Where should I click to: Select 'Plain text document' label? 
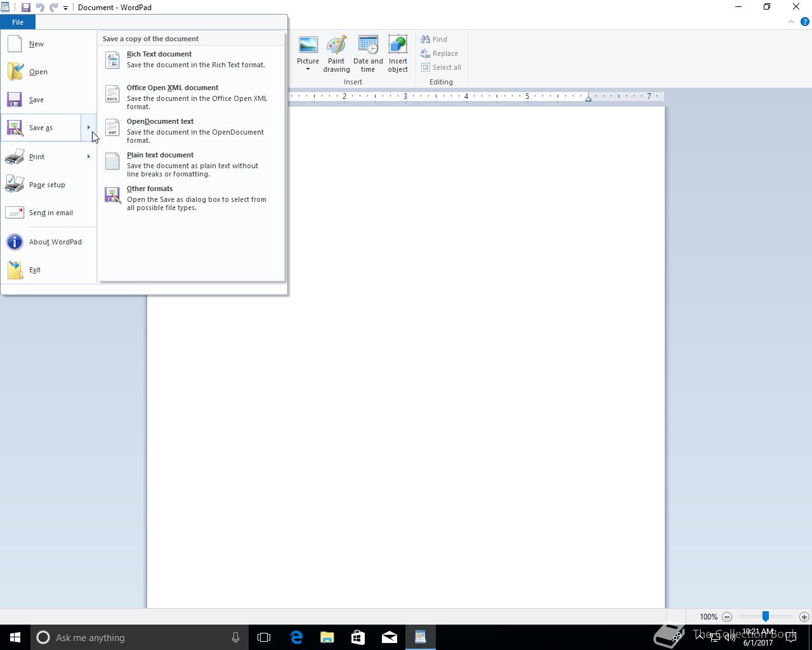point(160,155)
